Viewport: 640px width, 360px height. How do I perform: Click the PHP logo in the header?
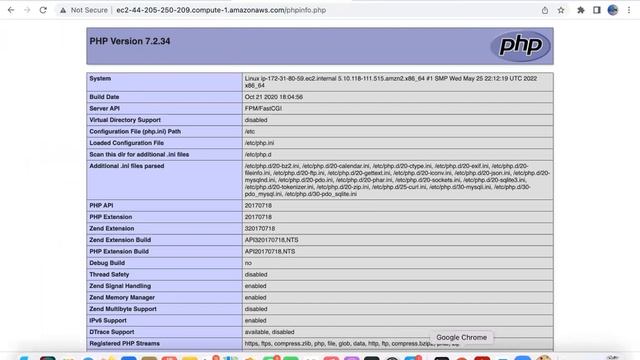[x=520, y=46]
